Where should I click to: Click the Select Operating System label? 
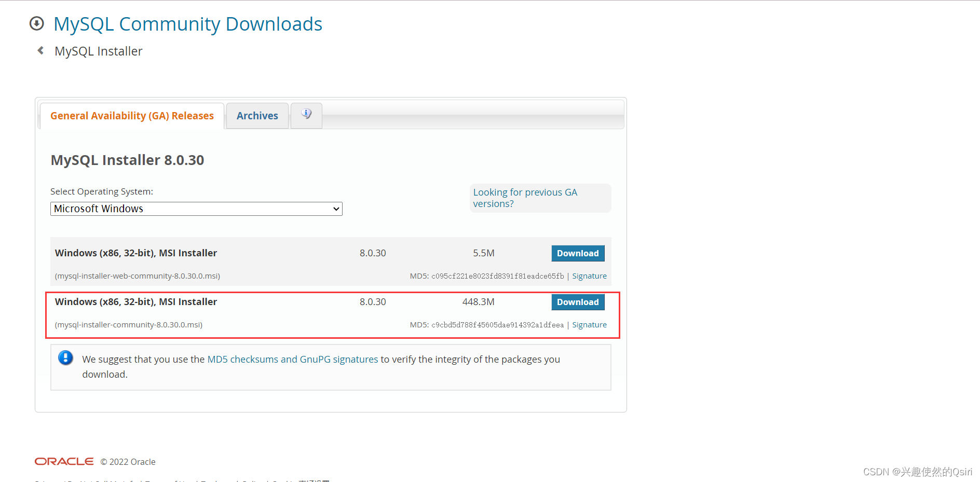[102, 191]
